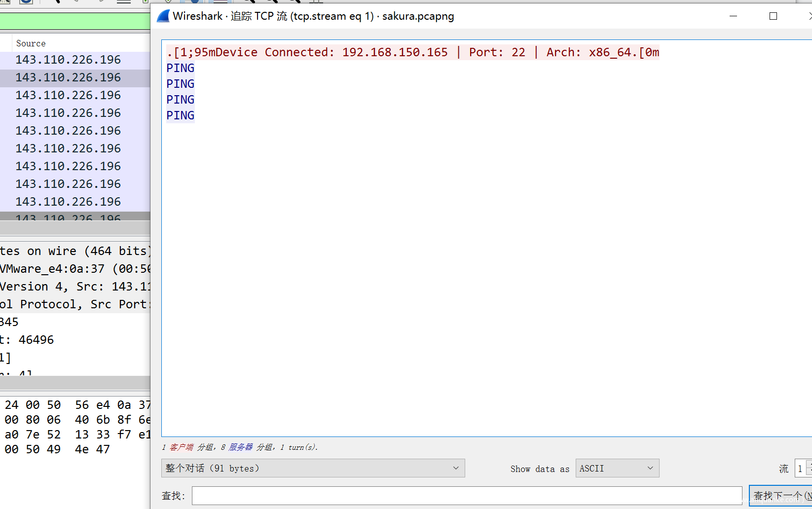Click the last PING line in the stream
Viewport: 812px width, 509px height.
[x=181, y=115]
